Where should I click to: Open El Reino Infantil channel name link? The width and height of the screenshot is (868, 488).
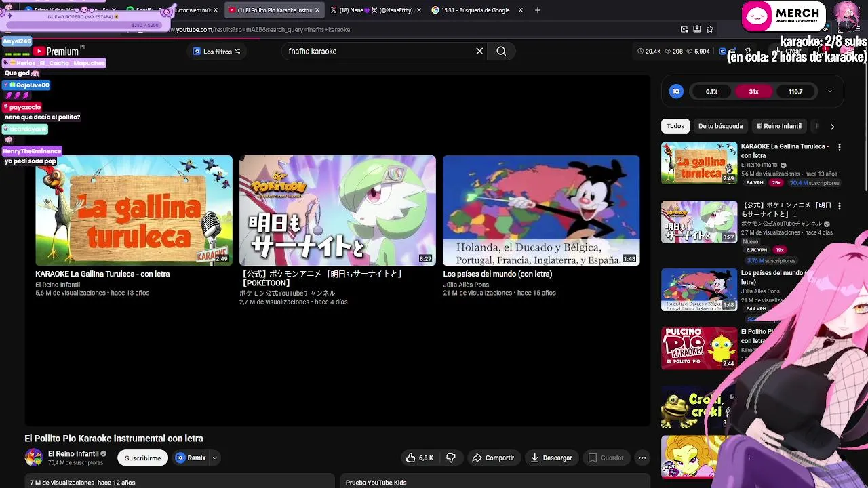click(73, 453)
